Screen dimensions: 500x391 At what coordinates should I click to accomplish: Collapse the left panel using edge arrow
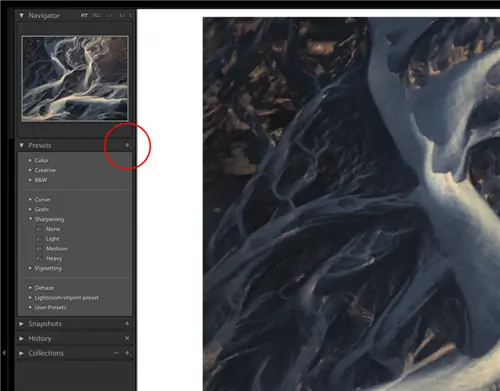point(4,352)
